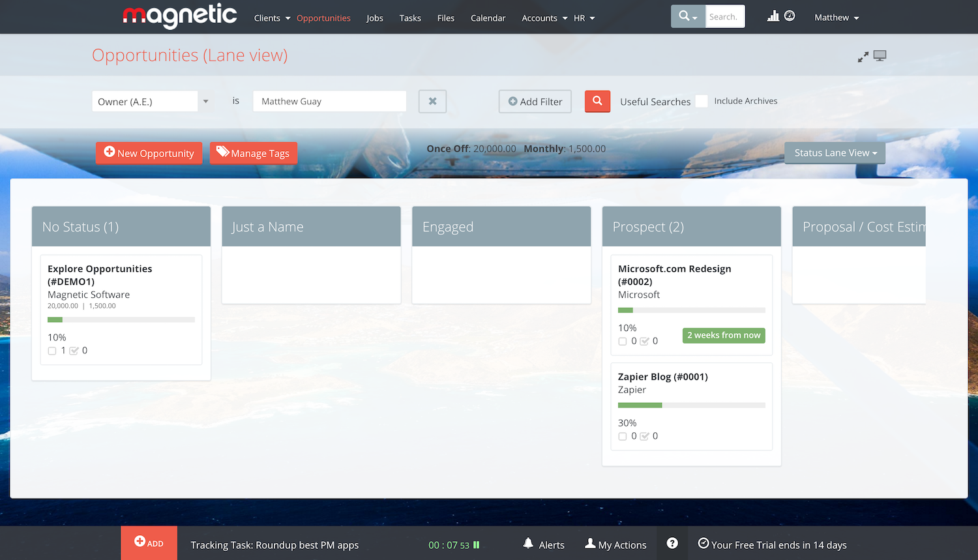Toggle the open-task checkbox on Zapier Blog card
The height and width of the screenshot is (560, 978).
(623, 436)
